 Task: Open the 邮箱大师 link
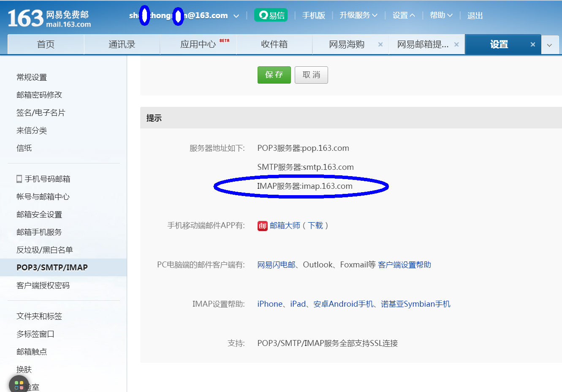click(285, 226)
